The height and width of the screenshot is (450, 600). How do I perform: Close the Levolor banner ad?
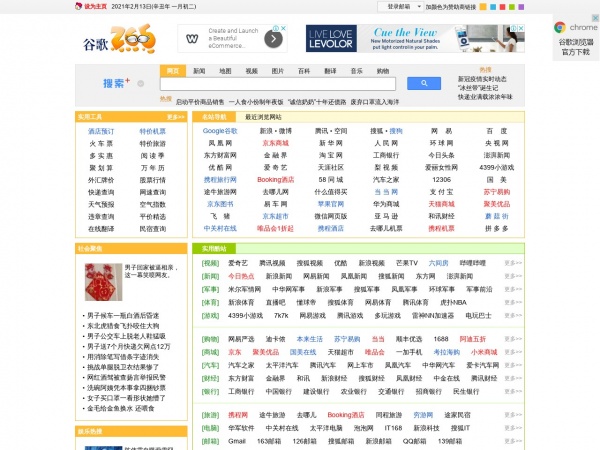point(521,28)
